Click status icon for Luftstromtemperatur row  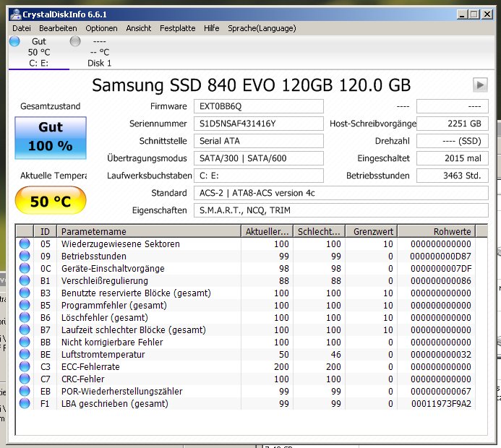click(x=25, y=355)
